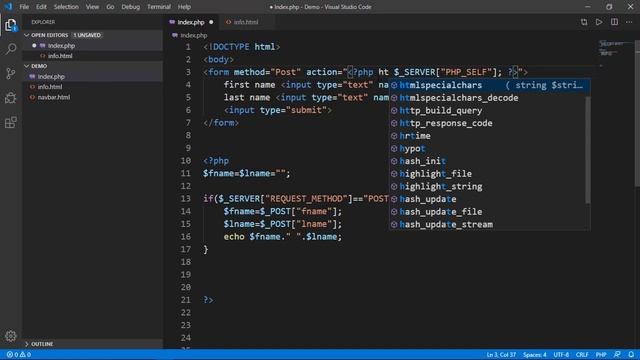640x360 pixels.
Task: Click the errors and warnings status indicator
Action: (19, 355)
